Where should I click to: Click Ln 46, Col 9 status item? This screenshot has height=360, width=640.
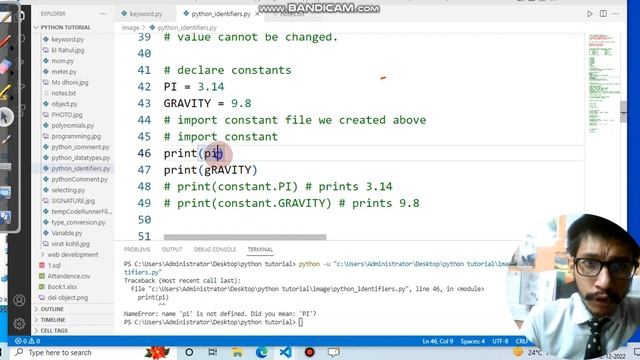tap(438, 341)
